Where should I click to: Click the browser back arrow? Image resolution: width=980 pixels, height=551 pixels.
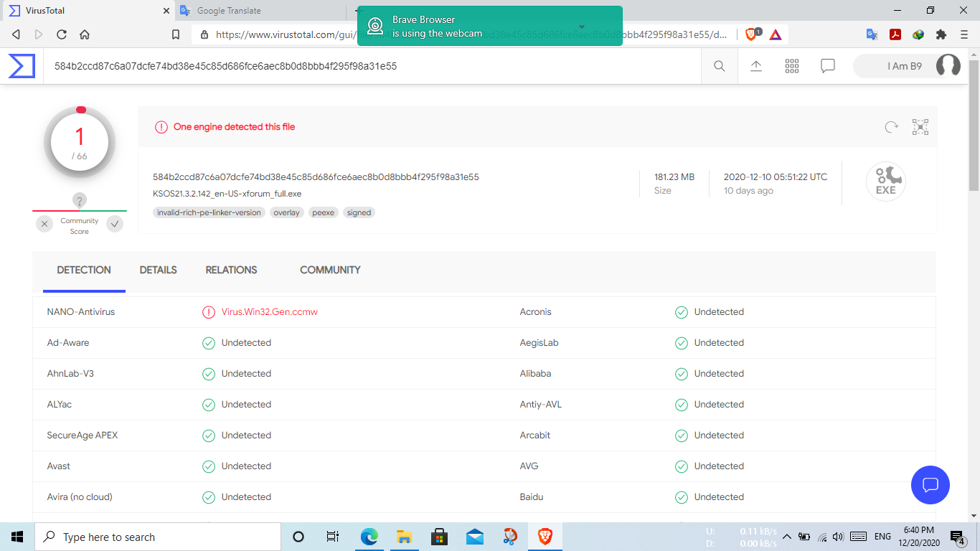click(x=16, y=34)
